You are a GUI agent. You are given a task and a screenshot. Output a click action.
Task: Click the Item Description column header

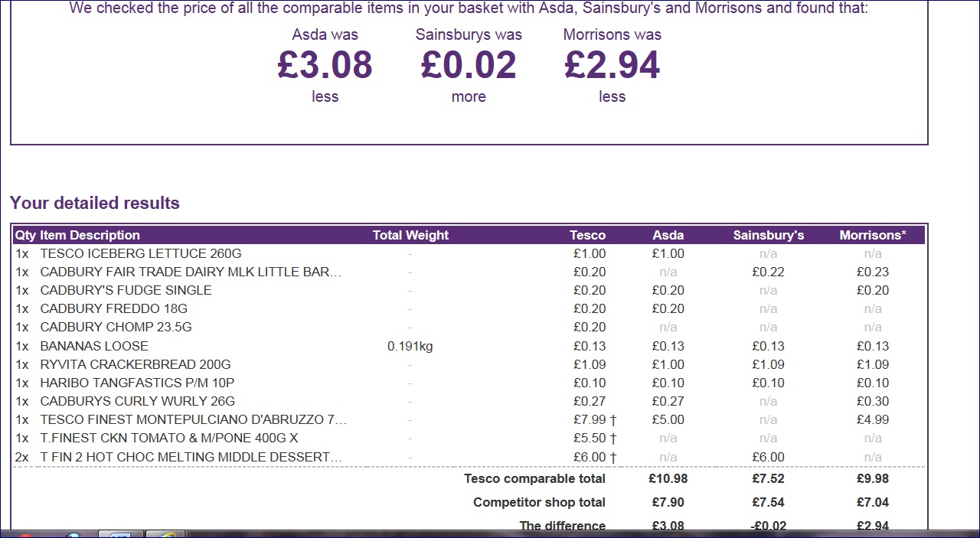pos(90,235)
